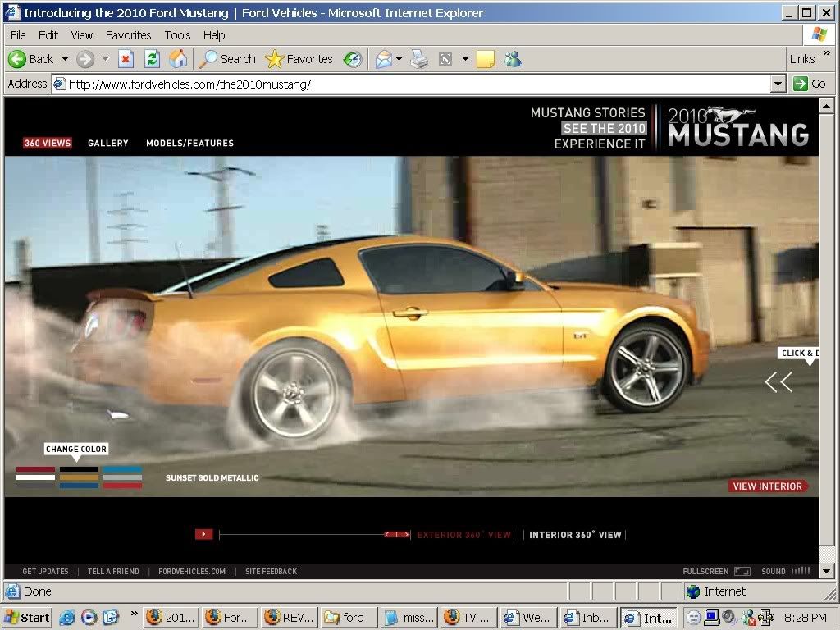This screenshot has width=840, height=630.
Task: Print the page with the printer icon
Action: [419, 59]
